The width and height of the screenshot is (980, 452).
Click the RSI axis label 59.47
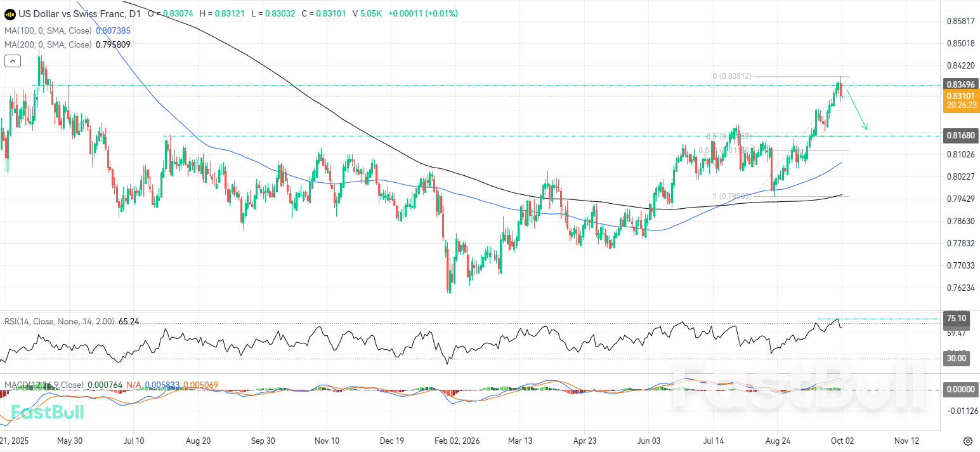coord(956,333)
